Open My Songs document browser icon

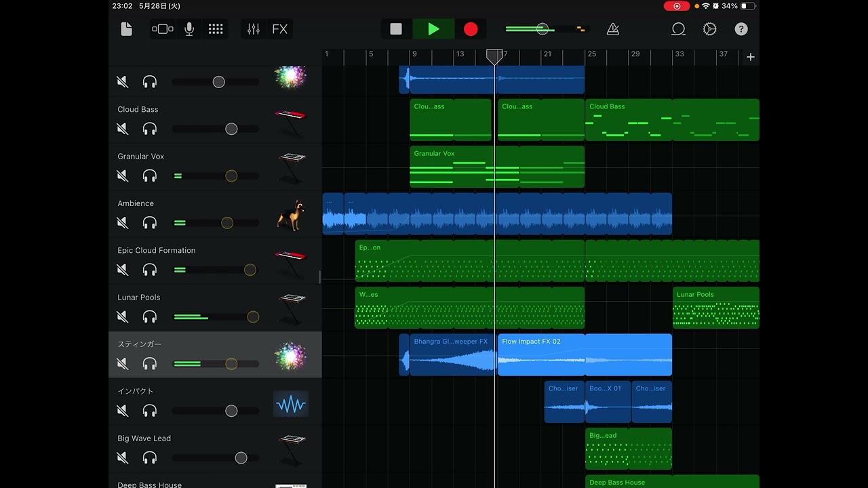tap(126, 29)
